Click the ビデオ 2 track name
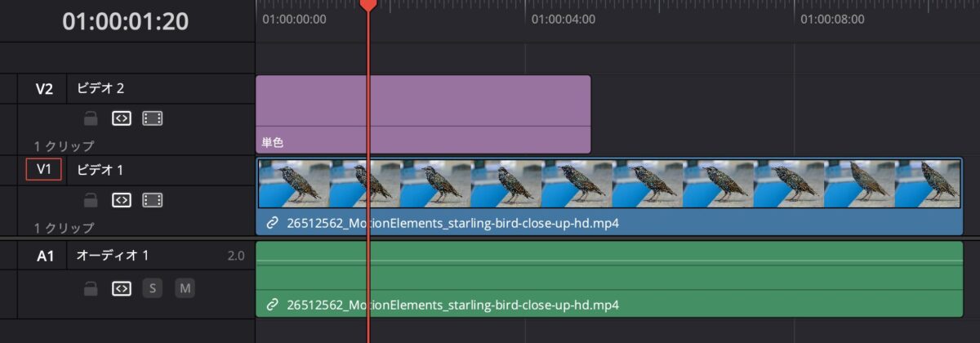Viewport: 980px width, 343px height. click(100, 88)
